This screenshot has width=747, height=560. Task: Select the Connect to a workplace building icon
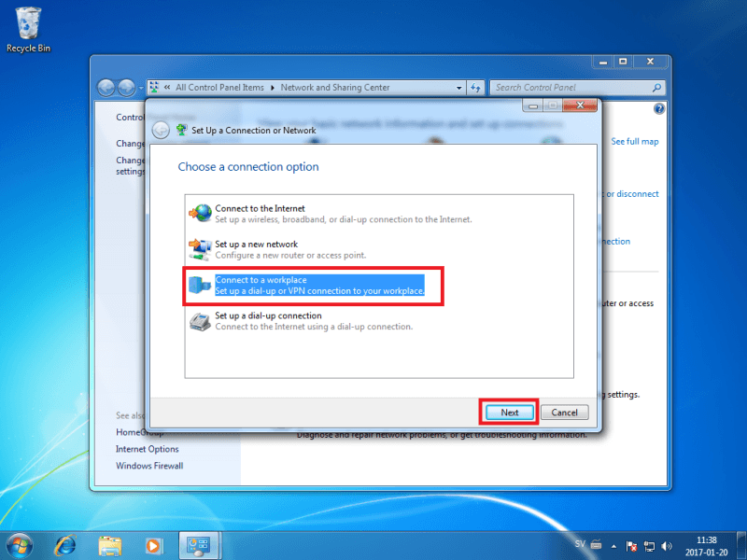(200, 285)
